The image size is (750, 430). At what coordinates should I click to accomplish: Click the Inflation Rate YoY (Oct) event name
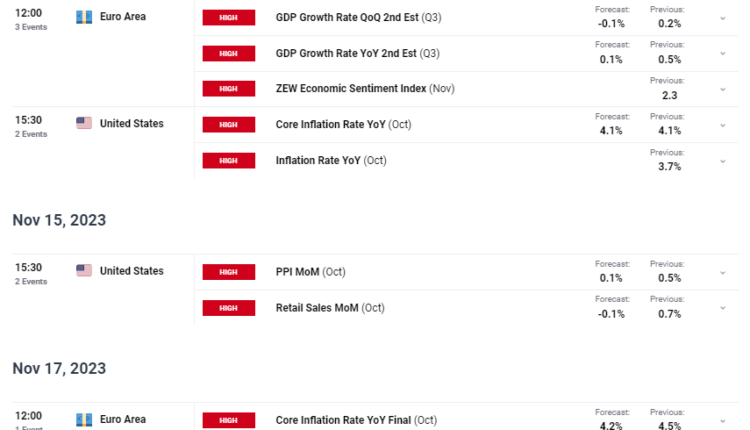pyautogui.click(x=331, y=160)
